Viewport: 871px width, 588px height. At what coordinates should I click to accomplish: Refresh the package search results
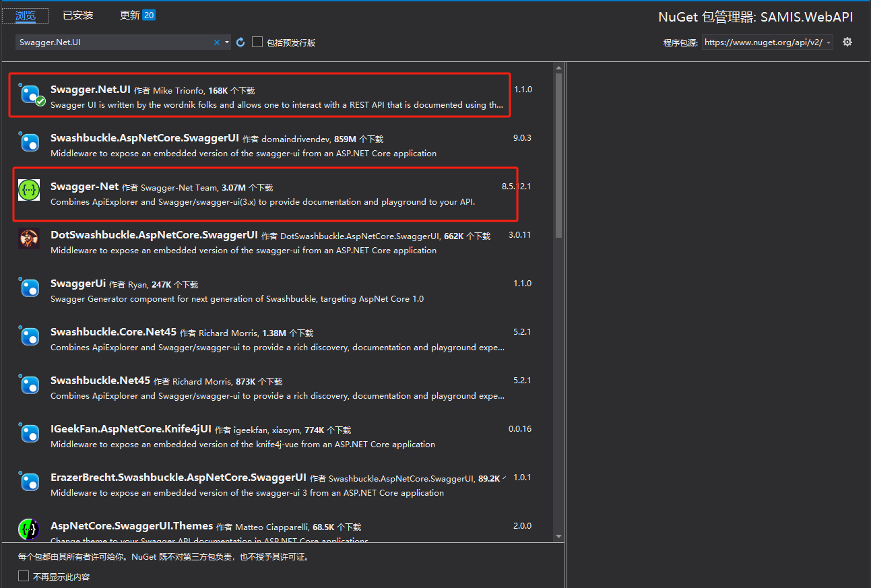[x=240, y=42]
